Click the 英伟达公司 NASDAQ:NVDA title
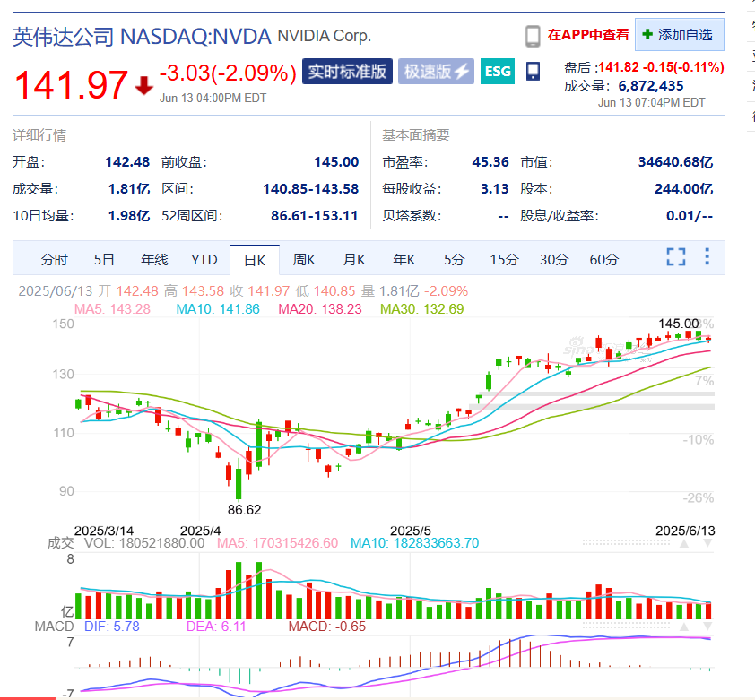The height and width of the screenshot is (700, 755). [x=142, y=37]
